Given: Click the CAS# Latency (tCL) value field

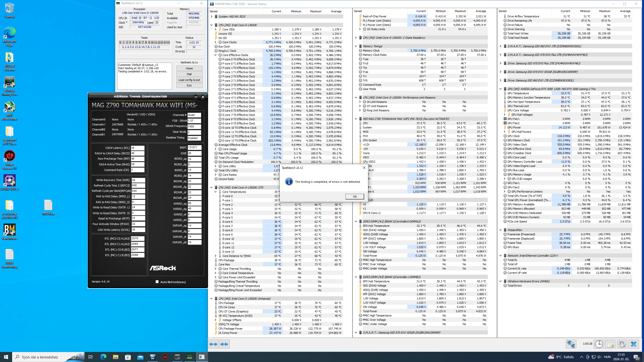Looking at the screenshot, I should (x=137, y=148).
